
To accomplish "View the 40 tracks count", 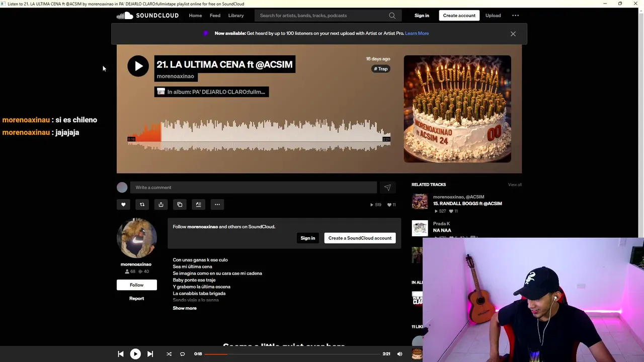I will (143, 271).
